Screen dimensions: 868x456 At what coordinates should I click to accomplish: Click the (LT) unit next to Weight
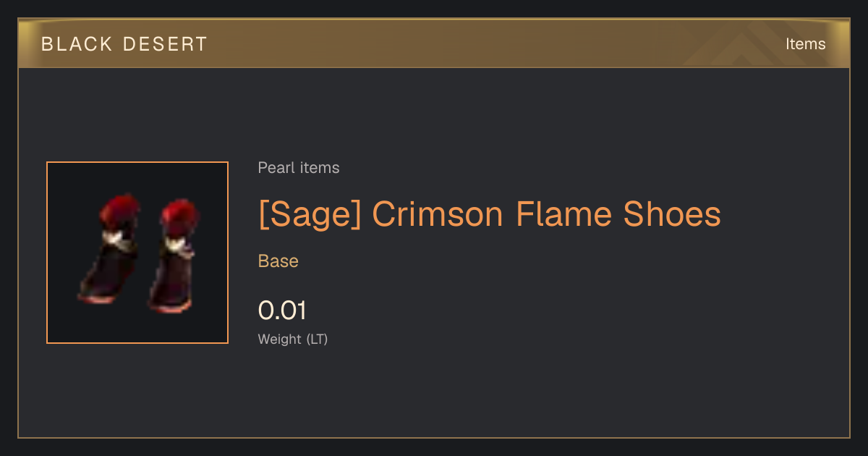tap(317, 339)
